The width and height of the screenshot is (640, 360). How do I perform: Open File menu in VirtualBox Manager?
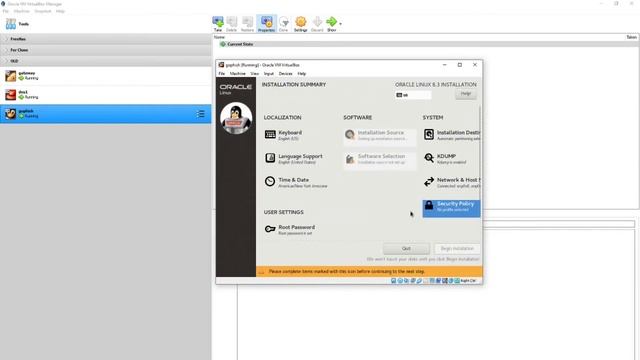[x=6, y=11]
